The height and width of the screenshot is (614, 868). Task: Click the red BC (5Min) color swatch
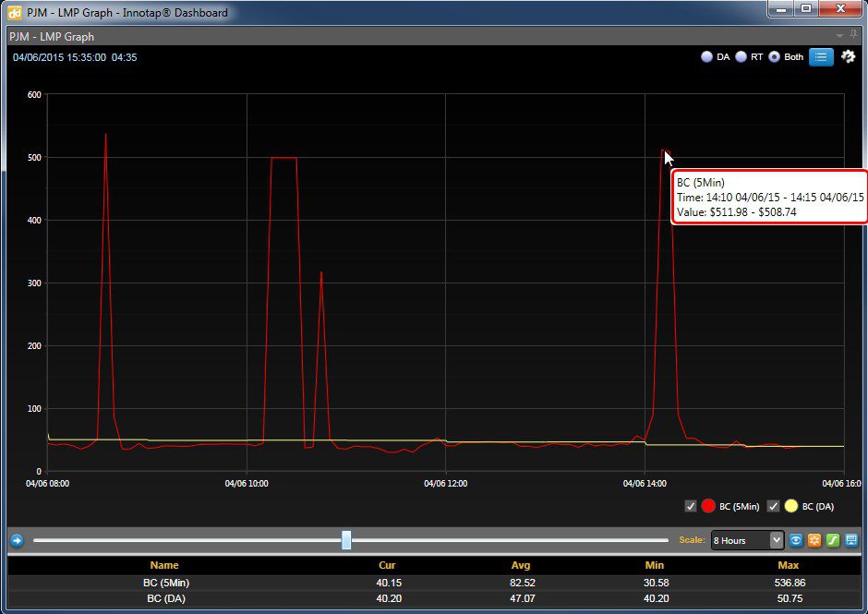point(708,506)
